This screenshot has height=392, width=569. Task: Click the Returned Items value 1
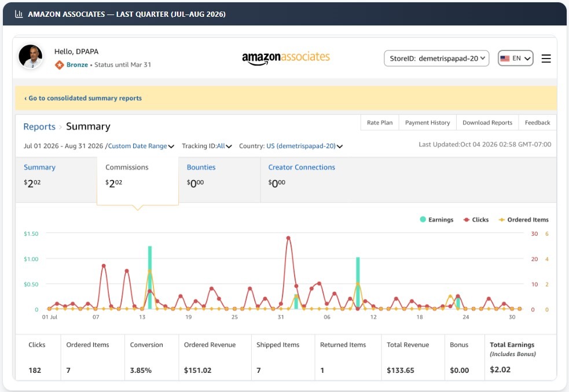point(322,370)
